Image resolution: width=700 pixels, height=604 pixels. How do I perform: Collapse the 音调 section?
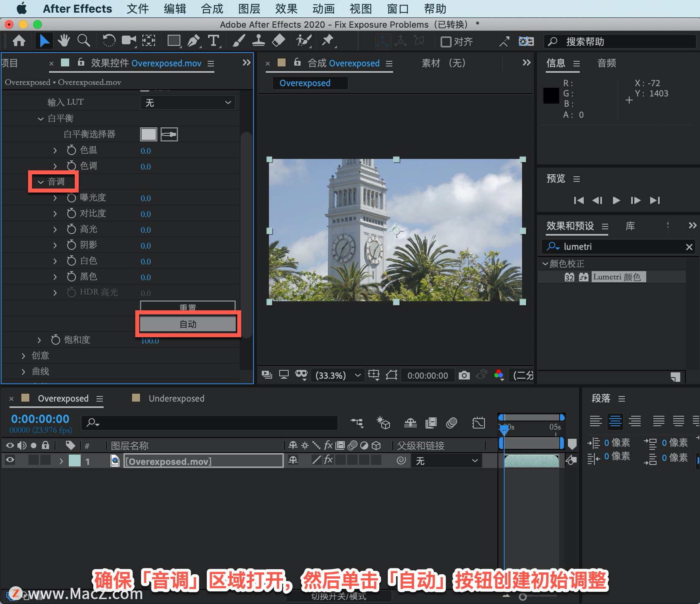pos(40,182)
